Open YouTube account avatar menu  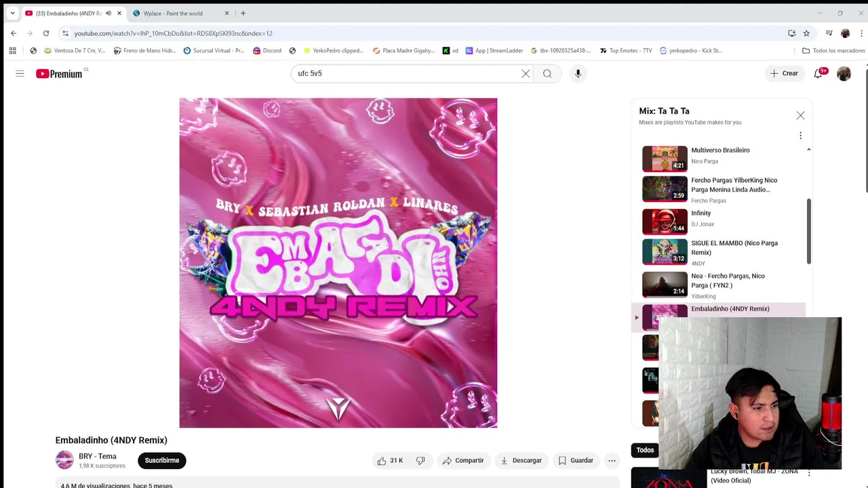pyautogui.click(x=844, y=73)
